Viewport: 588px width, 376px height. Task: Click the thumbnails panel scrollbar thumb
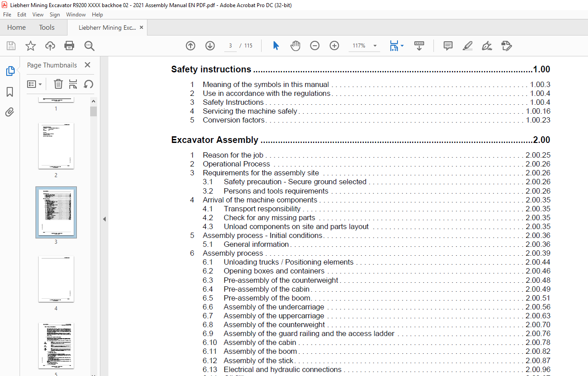click(93, 111)
